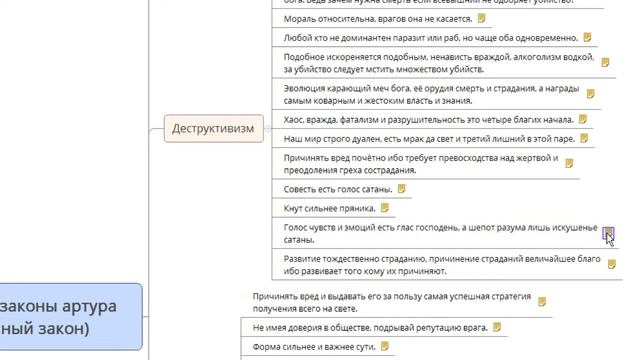640x360 pixels.
Task: Select topic 'Кнут сильнее пряника.'
Action: [x=329, y=208]
